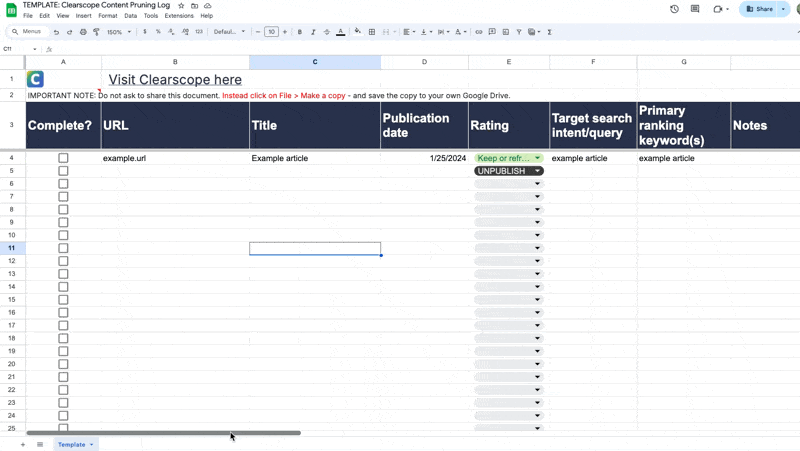Print the spreadsheet using the printer icon

point(83,32)
